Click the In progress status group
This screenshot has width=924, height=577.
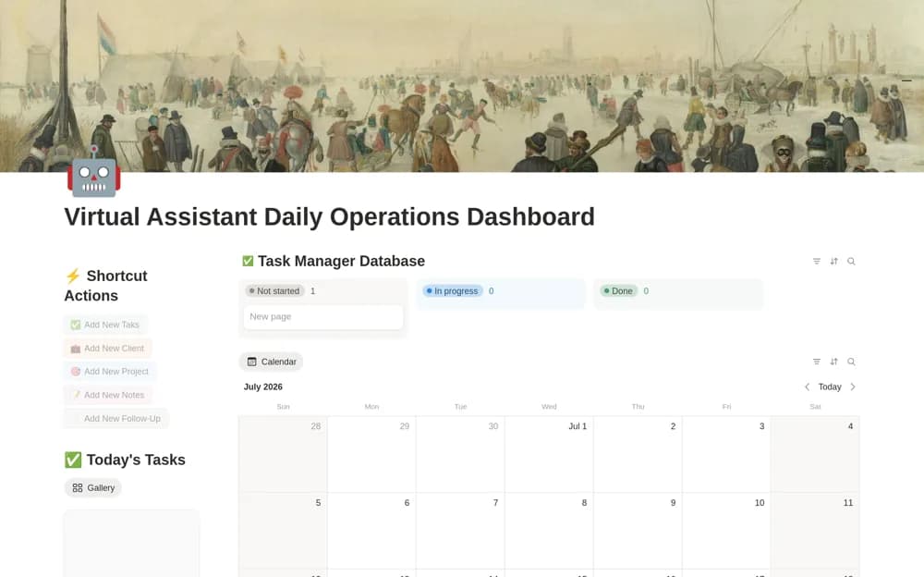pos(453,291)
